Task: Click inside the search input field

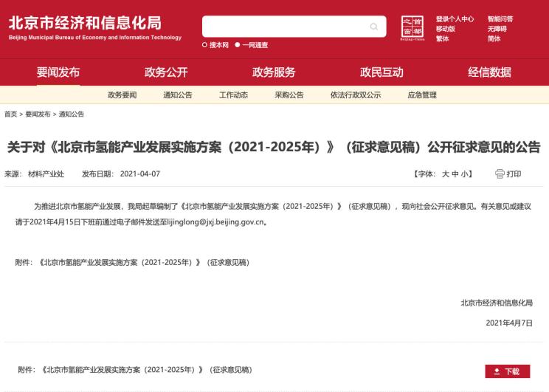Action: point(284,27)
